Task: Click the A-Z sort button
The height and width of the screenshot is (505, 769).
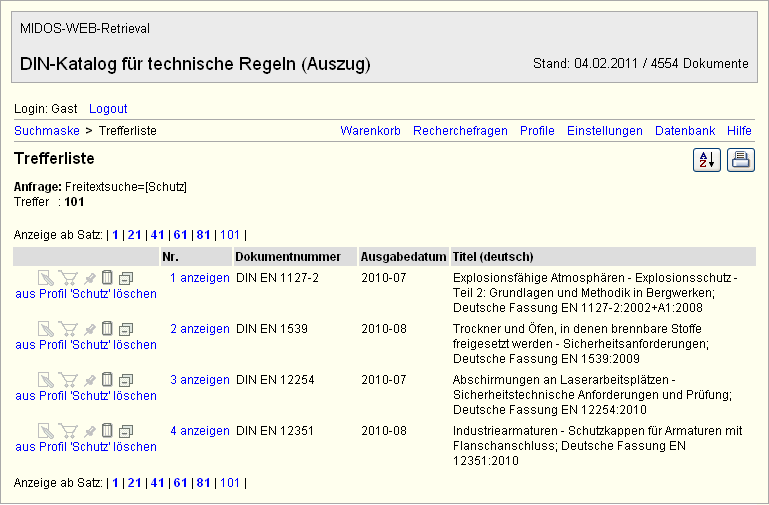Action: (x=707, y=160)
